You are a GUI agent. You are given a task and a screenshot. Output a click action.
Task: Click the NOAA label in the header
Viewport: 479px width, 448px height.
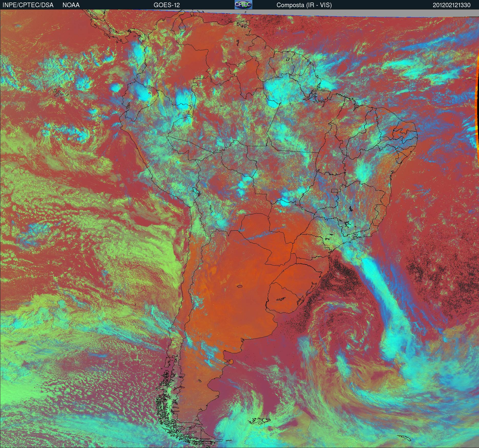pos(71,5)
